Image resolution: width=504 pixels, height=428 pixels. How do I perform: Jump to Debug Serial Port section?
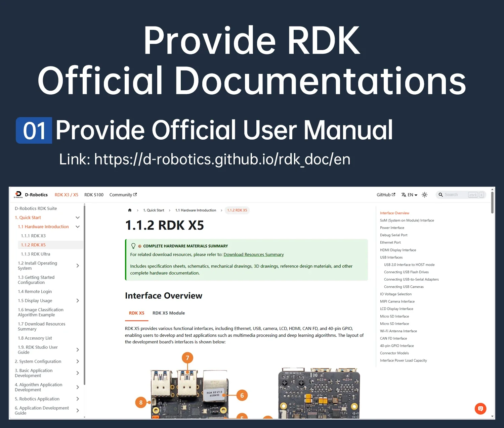(393, 235)
